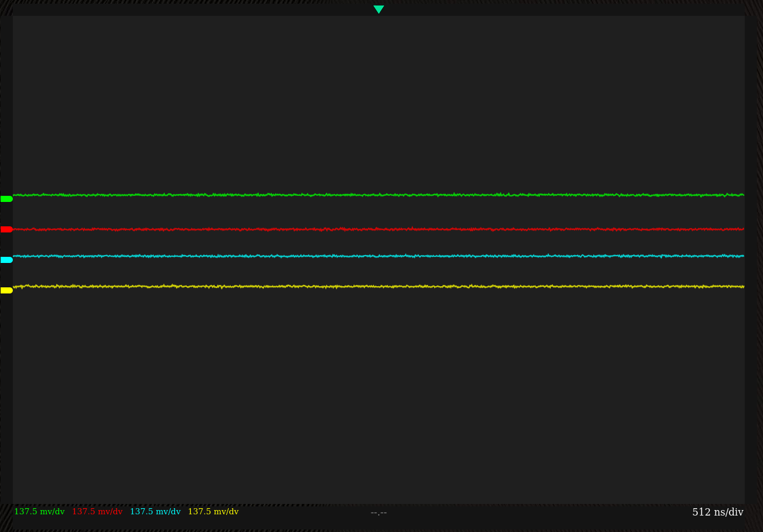Click the green channel ground marker

(x=7, y=199)
